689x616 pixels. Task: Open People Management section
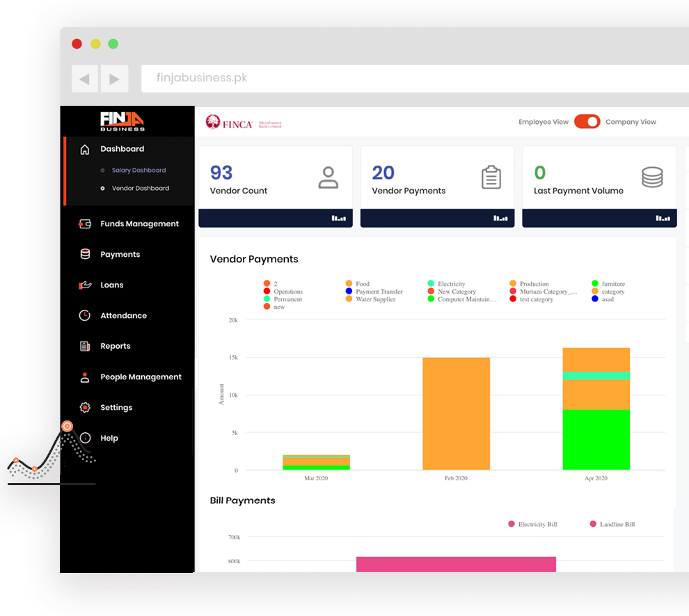pyautogui.click(x=141, y=377)
